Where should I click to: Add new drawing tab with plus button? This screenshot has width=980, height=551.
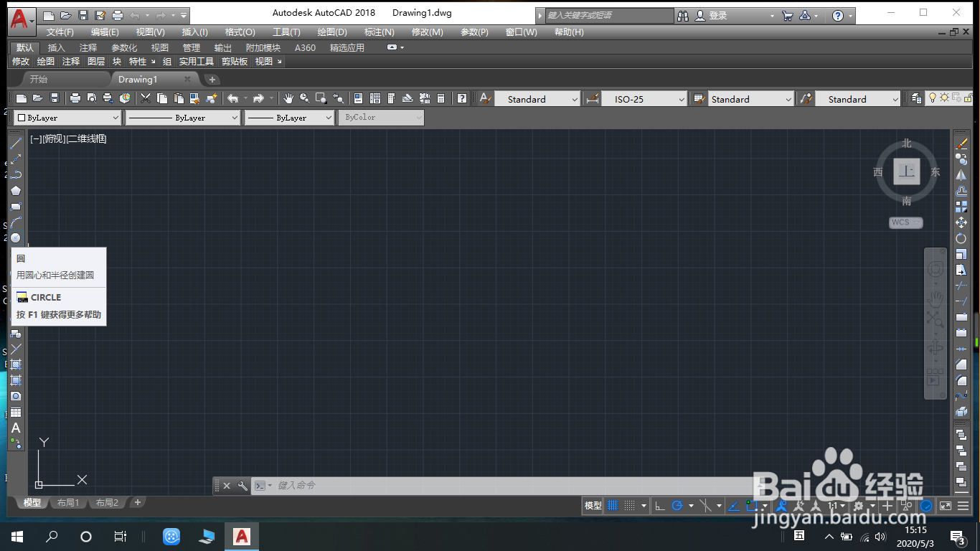[x=212, y=80]
